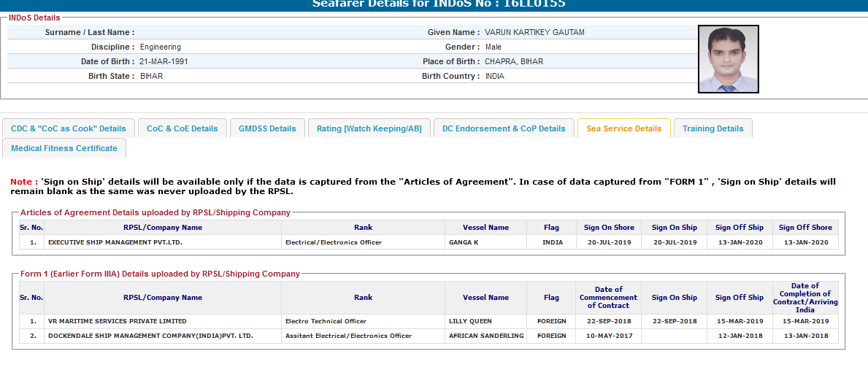This screenshot has width=868, height=370.
Task: Open the CDC & "CoC as Cook" Details tab
Action: (69, 128)
